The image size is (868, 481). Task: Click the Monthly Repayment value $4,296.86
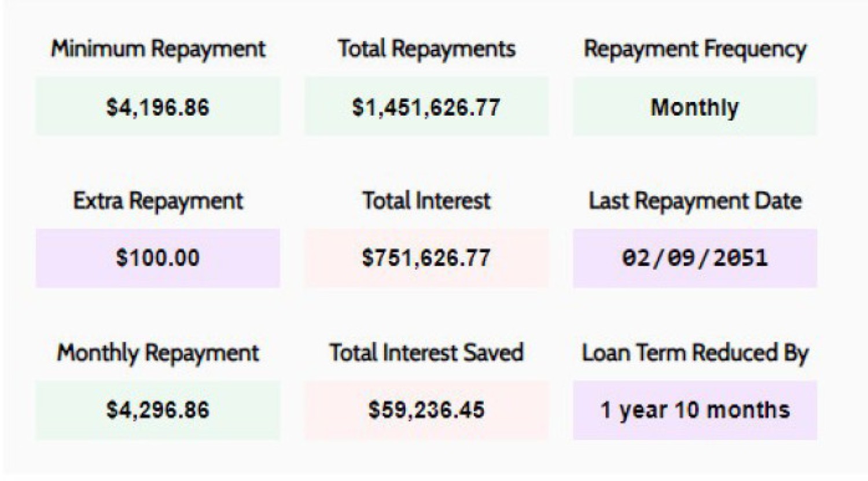tap(157, 410)
